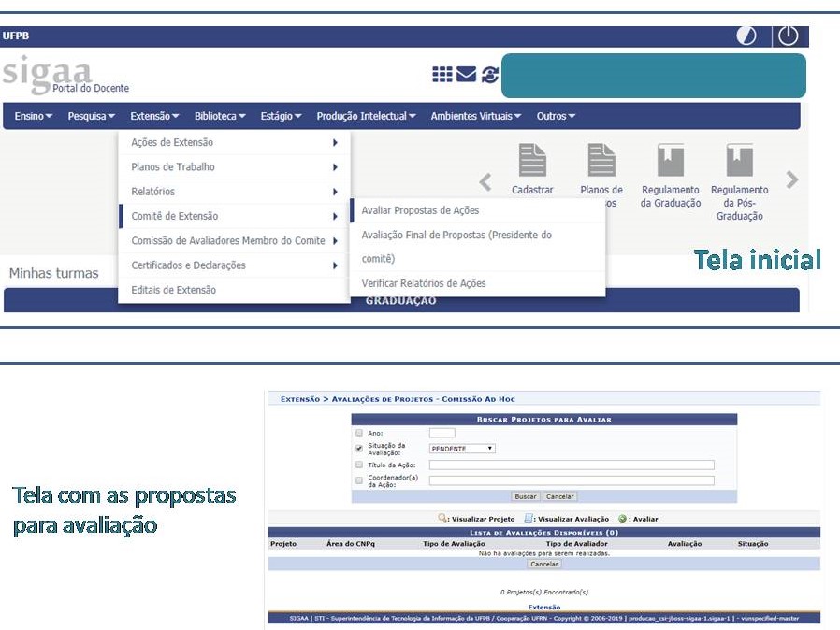Uncheck the Situação da Avaliação checkbox
840x630 pixels.
[359, 449]
